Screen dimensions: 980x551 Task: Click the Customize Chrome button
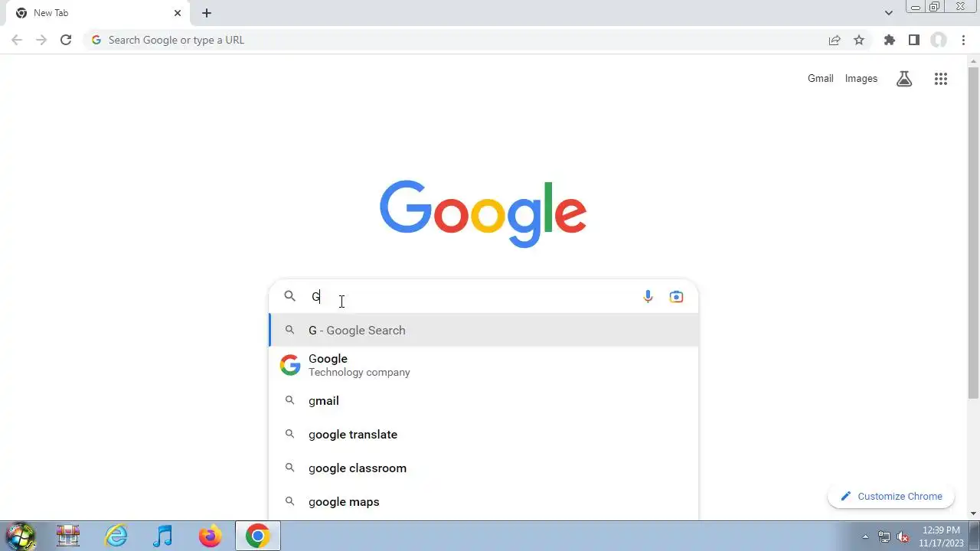click(891, 497)
